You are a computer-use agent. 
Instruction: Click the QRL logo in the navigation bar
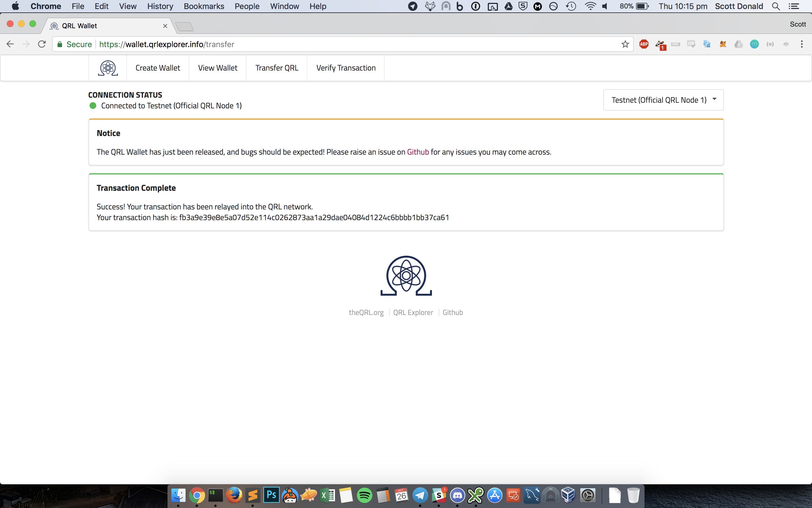tap(108, 68)
